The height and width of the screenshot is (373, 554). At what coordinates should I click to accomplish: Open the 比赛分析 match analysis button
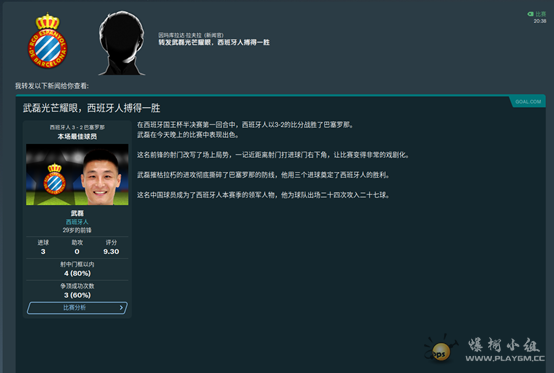pyautogui.click(x=77, y=308)
